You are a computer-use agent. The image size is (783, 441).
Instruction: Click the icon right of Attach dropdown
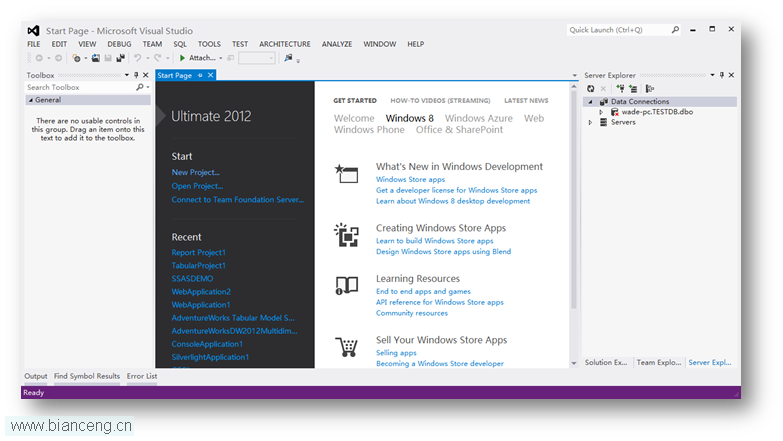(x=230, y=58)
